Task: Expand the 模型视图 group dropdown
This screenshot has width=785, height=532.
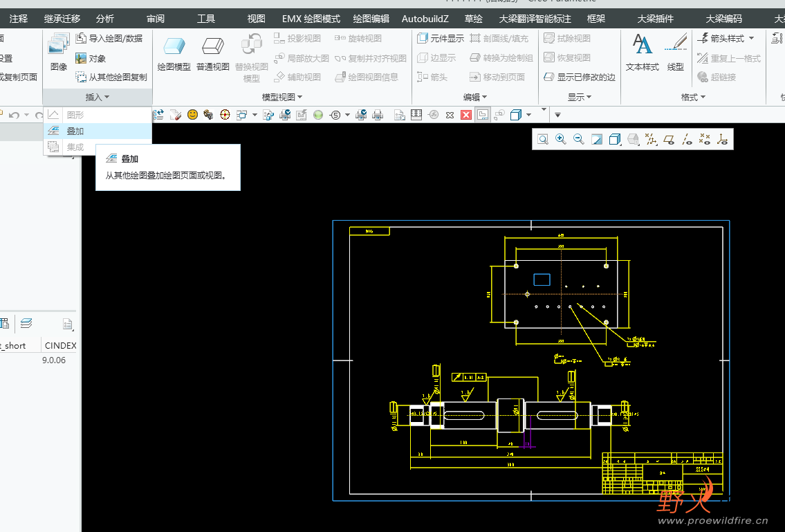Action: tap(282, 98)
